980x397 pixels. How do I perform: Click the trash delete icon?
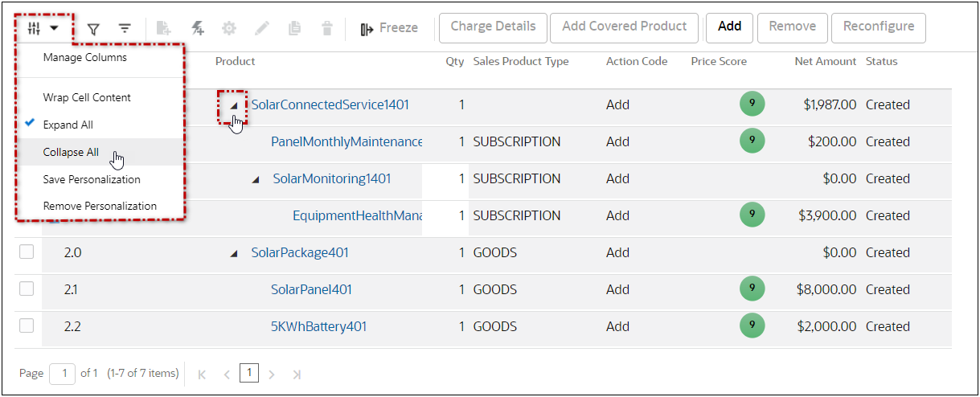pyautogui.click(x=327, y=29)
